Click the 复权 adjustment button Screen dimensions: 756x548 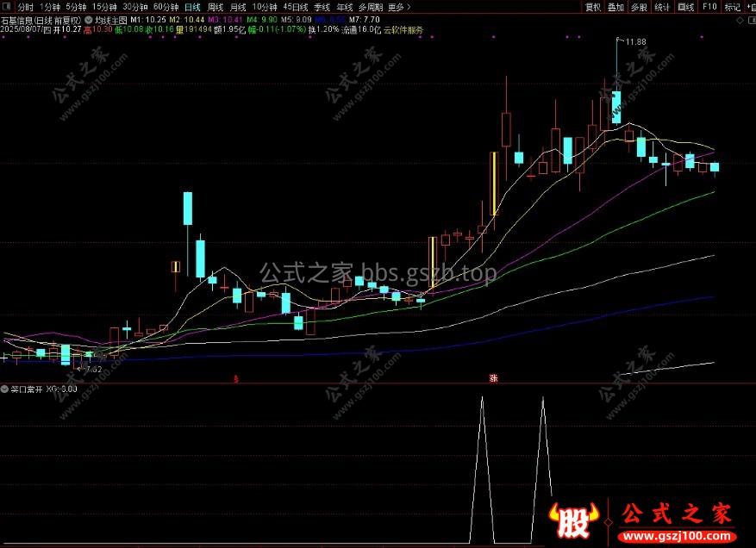pos(592,6)
